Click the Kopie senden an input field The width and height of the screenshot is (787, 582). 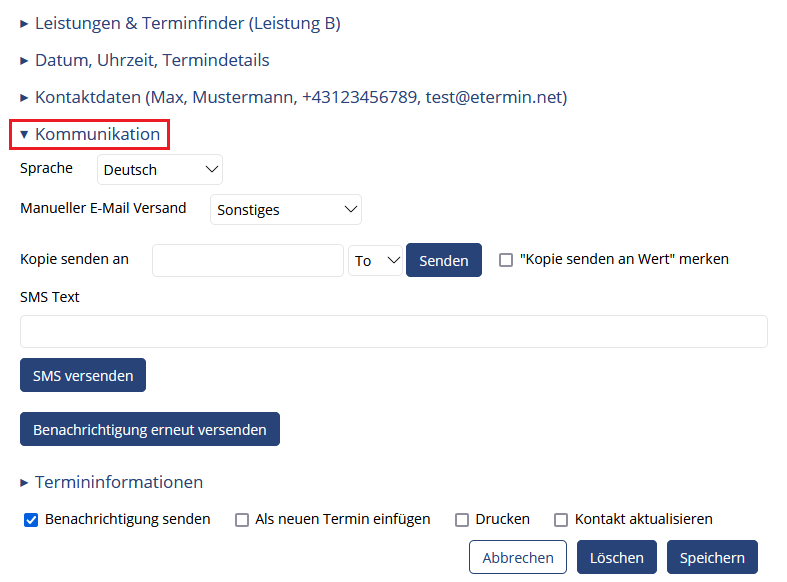248,260
